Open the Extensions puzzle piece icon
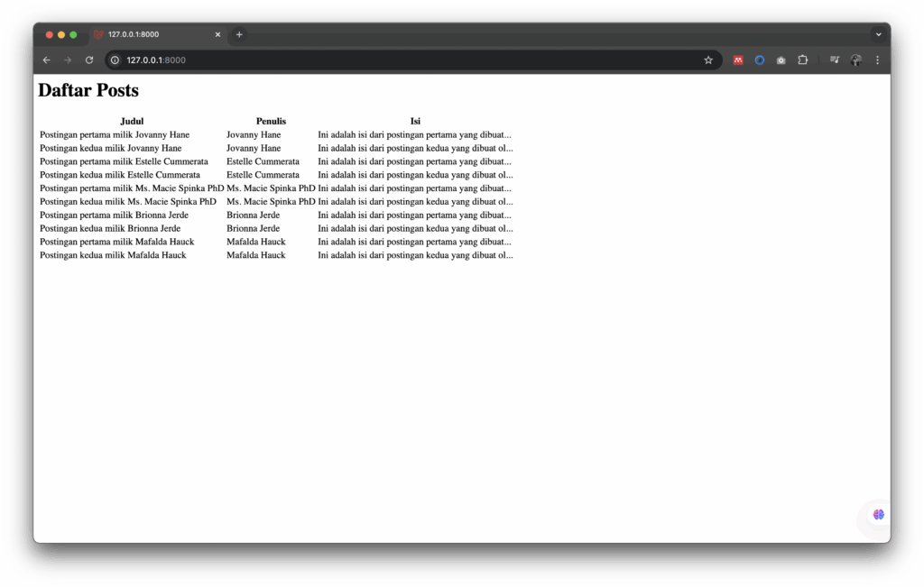 pos(802,60)
